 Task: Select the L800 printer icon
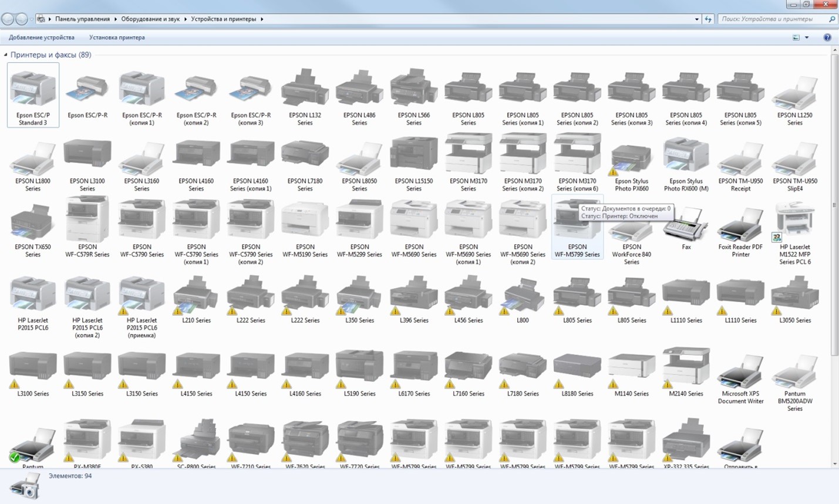pyautogui.click(x=523, y=296)
